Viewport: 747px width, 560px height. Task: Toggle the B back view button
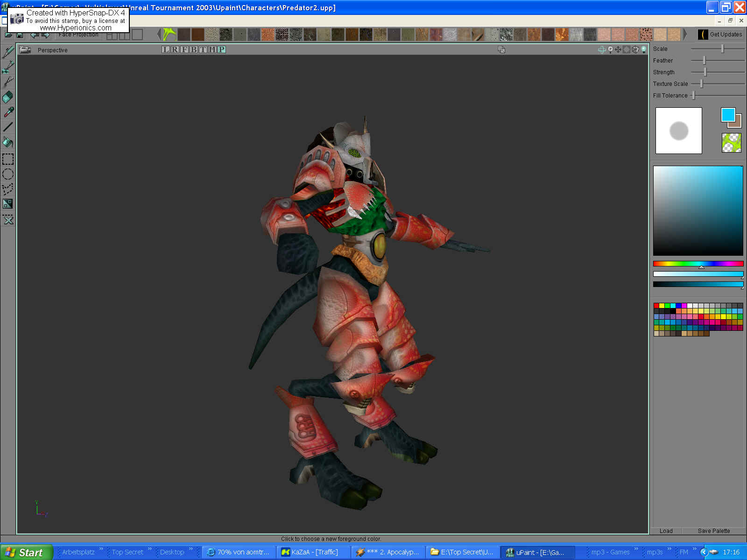[193, 49]
